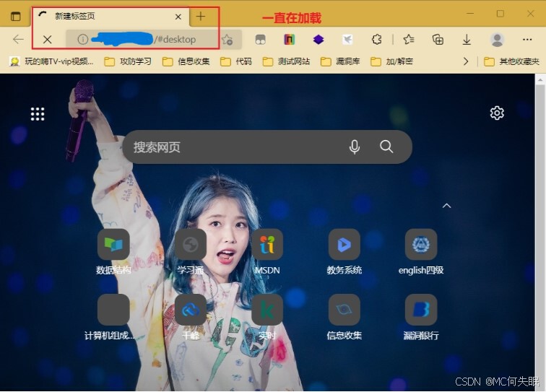
Task: Open the vertical tabs panel icon
Action: (15, 17)
